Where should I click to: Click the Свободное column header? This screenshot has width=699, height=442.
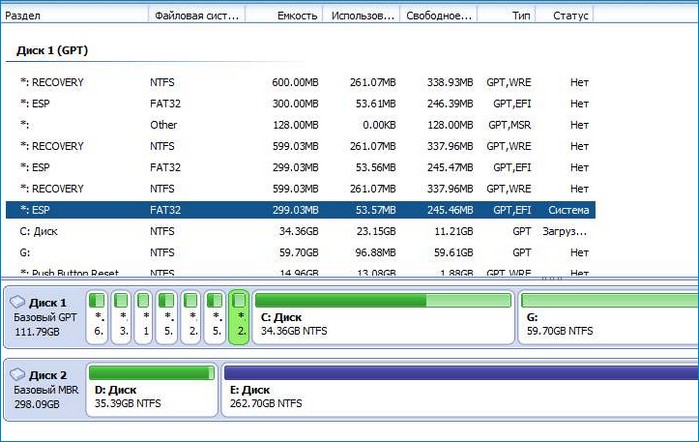pyautogui.click(x=438, y=16)
